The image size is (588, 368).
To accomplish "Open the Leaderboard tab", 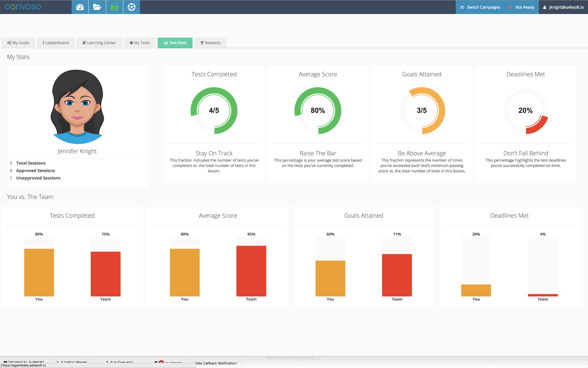I will tap(56, 43).
